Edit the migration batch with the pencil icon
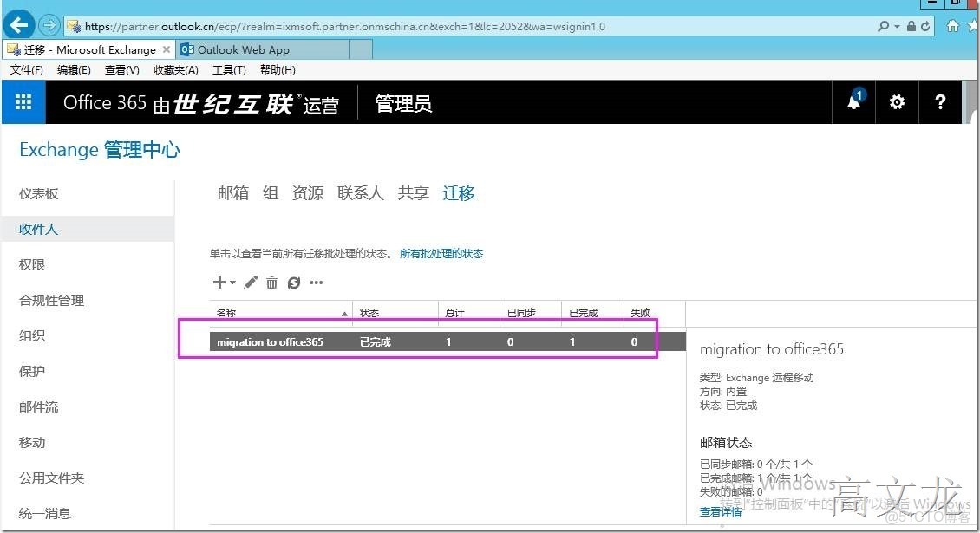The width and height of the screenshot is (980, 533). point(251,283)
